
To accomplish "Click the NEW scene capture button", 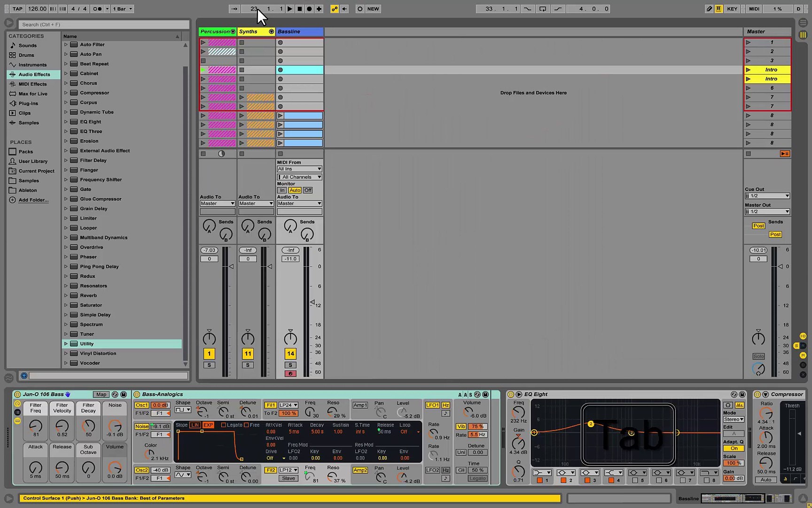I will tap(373, 9).
